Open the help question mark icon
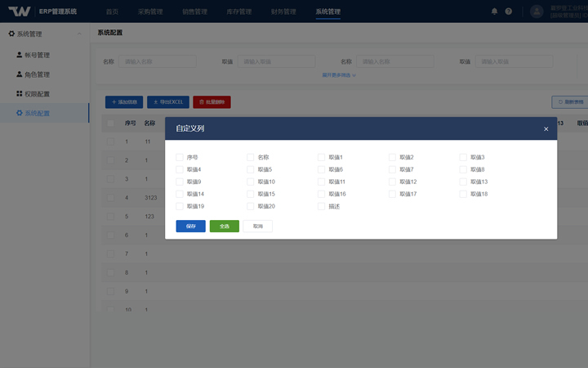The image size is (588, 368). click(509, 11)
